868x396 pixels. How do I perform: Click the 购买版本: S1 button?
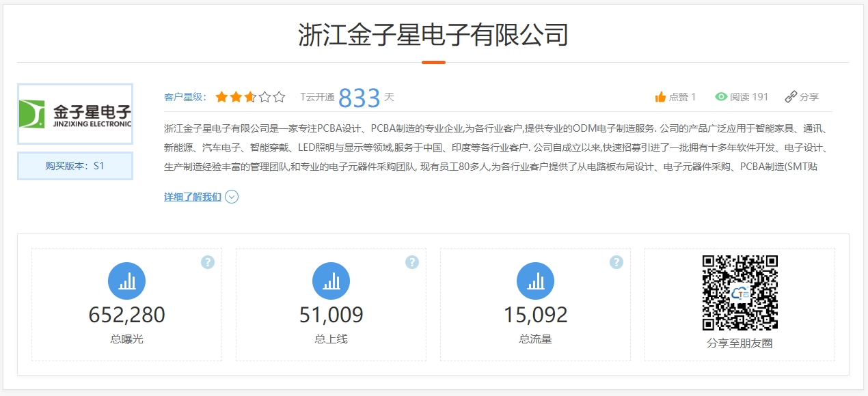[x=75, y=166]
